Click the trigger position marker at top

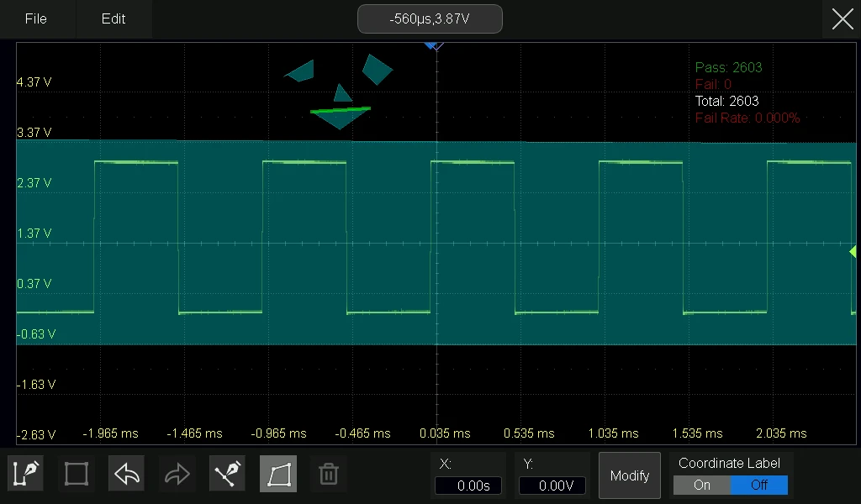434,46
